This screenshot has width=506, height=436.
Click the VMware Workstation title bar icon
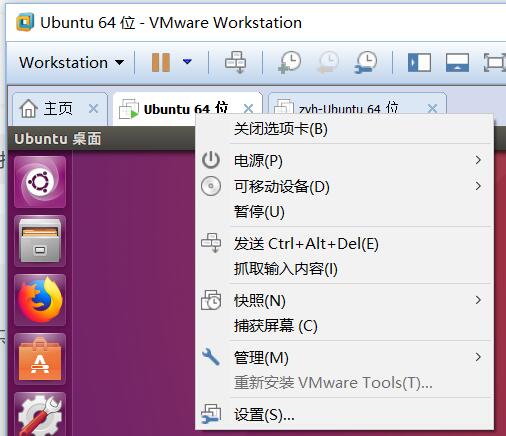click(x=25, y=22)
